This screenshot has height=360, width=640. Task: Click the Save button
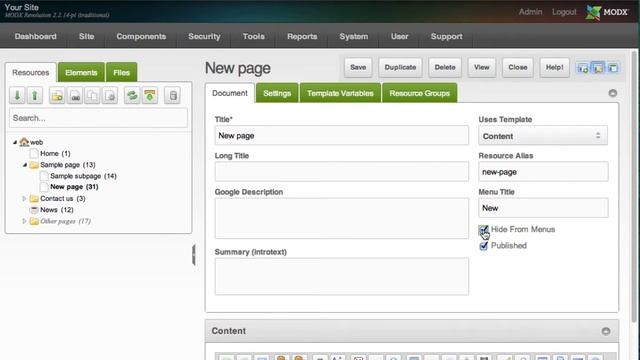(358, 67)
